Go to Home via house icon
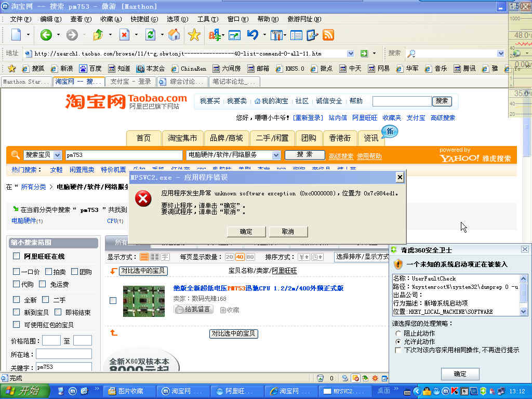 [x=174, y=35]
